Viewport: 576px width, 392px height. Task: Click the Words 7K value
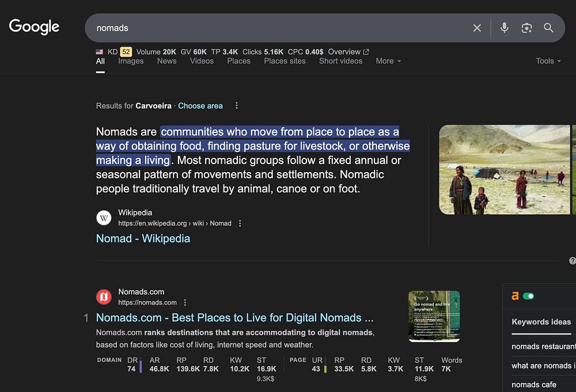(x=452, y=364)
